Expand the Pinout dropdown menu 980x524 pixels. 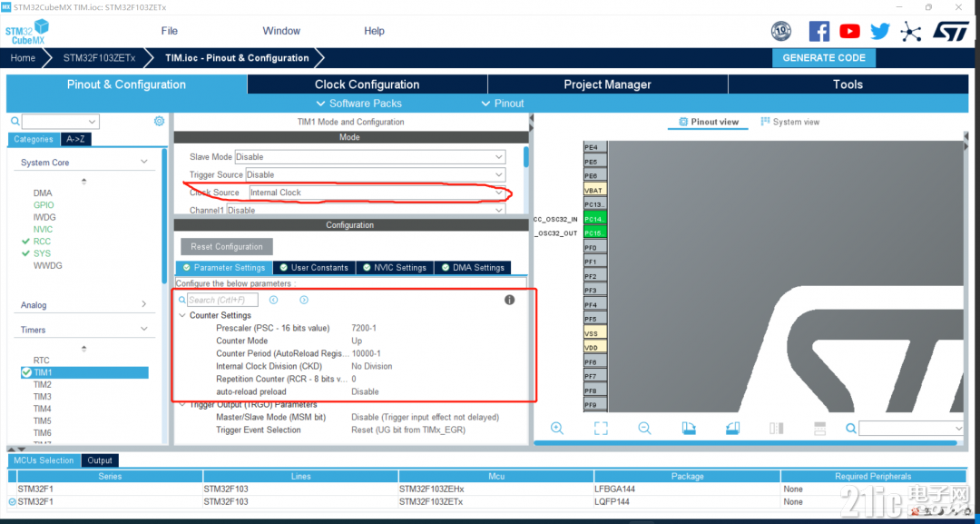coord(503,104)
